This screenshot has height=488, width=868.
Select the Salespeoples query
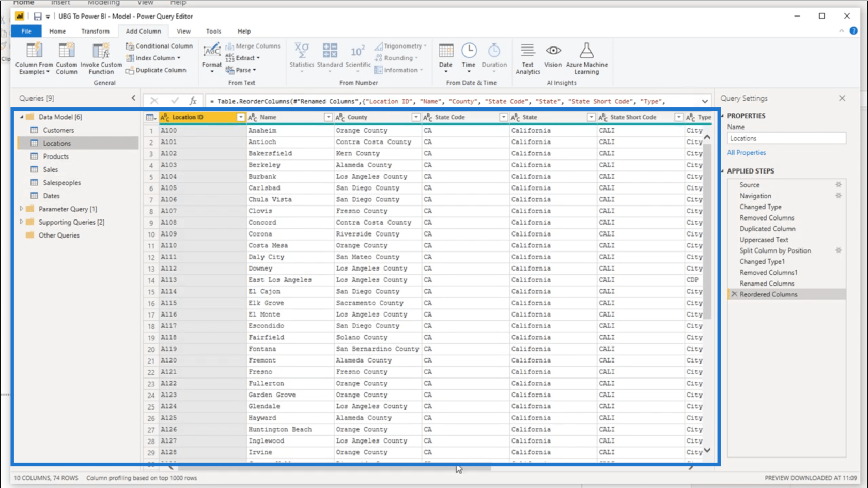(x=61, y=183)
